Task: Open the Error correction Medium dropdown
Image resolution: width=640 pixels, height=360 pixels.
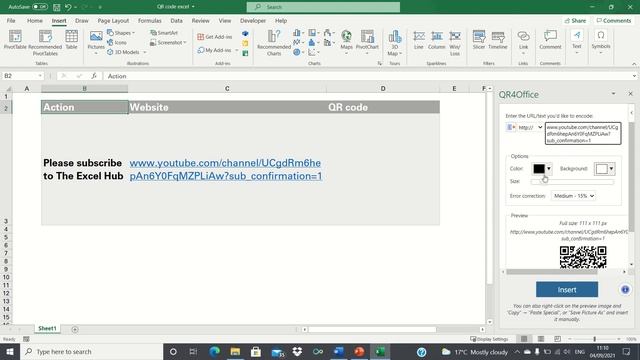Action: click(x=573, y=196)
